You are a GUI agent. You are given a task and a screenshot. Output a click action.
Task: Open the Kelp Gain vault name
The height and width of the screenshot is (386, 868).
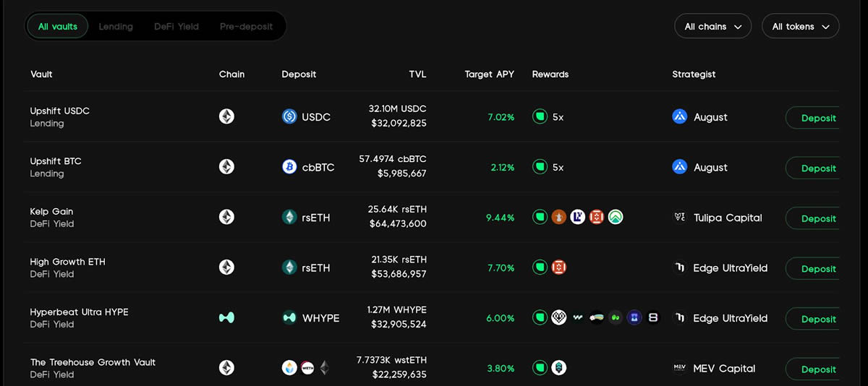51,211
